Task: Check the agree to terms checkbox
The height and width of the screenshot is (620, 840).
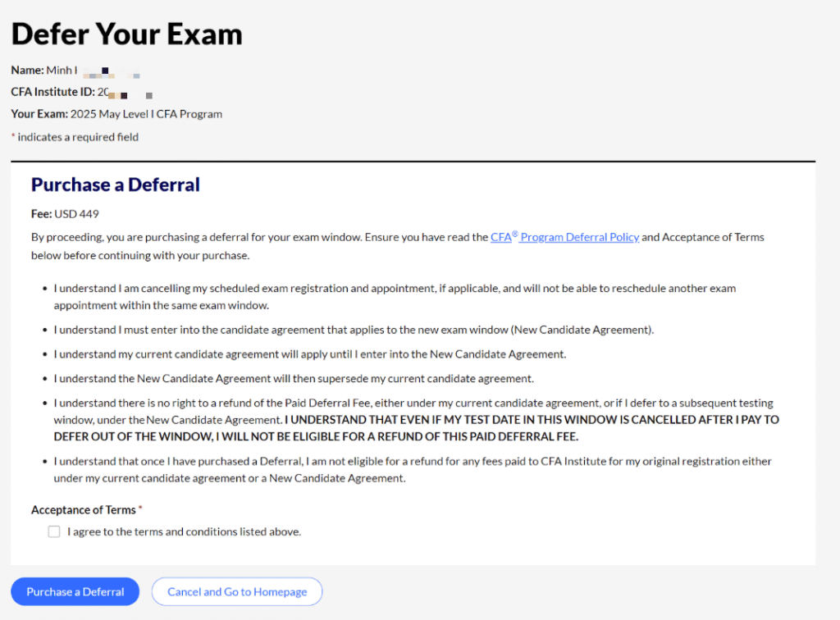Action: (54, 531)
